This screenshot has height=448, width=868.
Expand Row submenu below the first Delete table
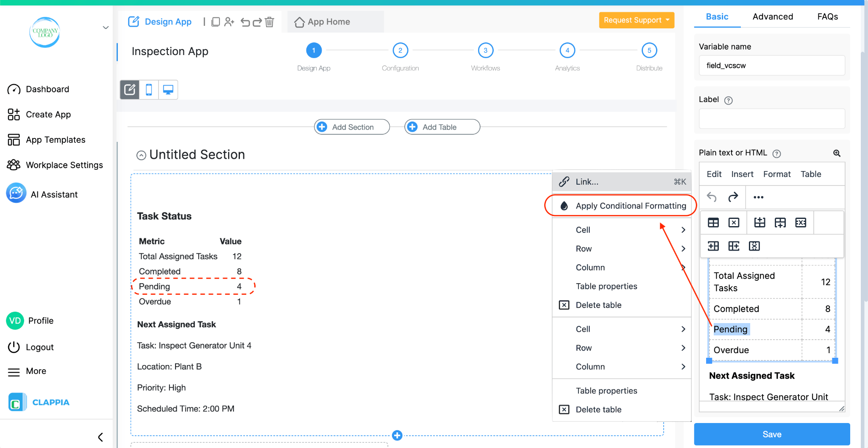(x=622, y=348)
